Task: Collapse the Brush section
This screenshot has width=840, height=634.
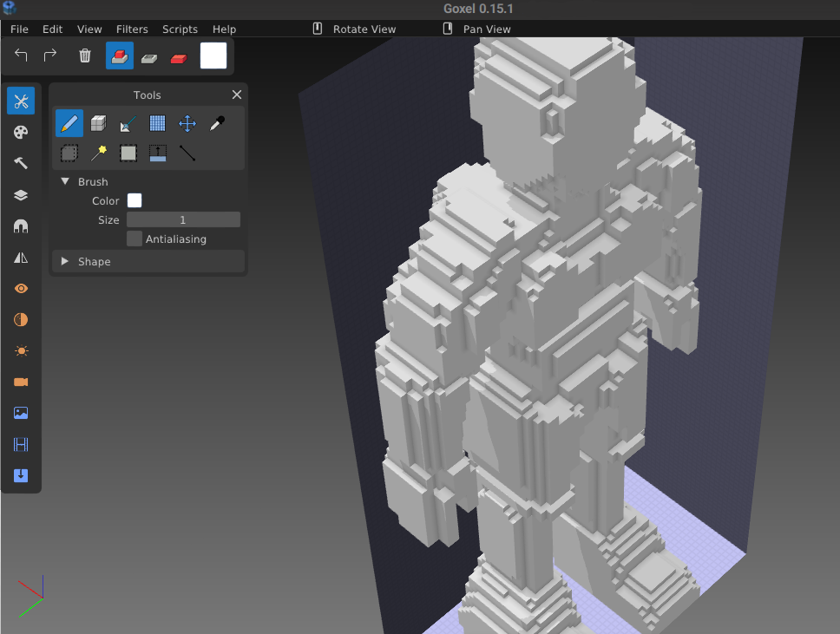Action: pyautogui.click(x=65, y=181)
